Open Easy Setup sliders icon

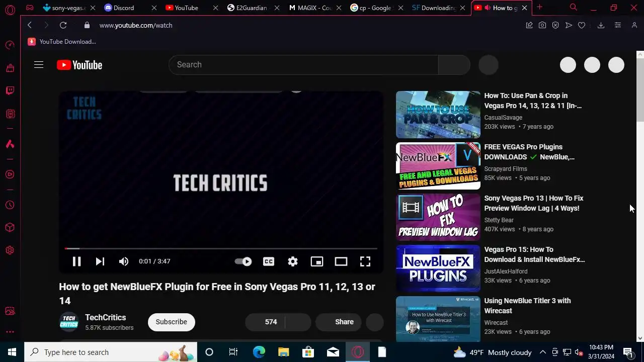(x=618, y=25)
